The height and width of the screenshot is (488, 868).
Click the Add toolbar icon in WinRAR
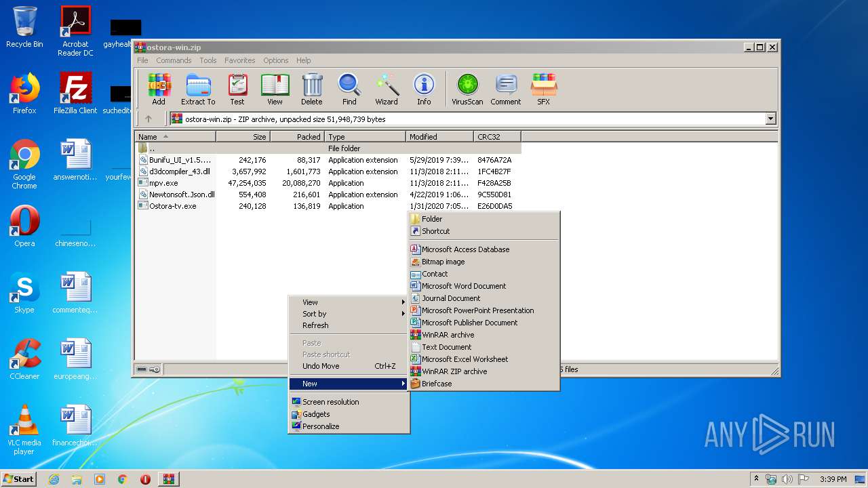(159, 89)
